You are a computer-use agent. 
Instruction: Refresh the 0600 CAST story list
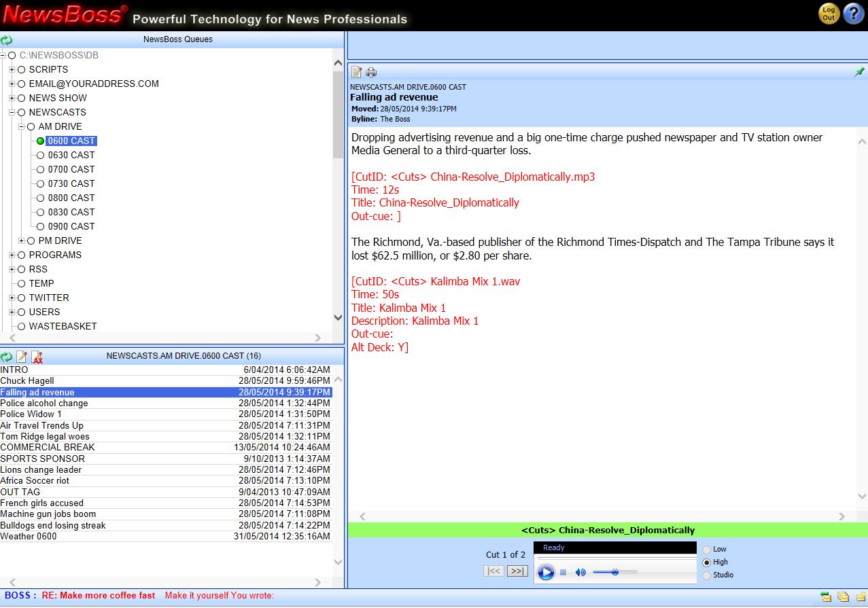point(7,357)
